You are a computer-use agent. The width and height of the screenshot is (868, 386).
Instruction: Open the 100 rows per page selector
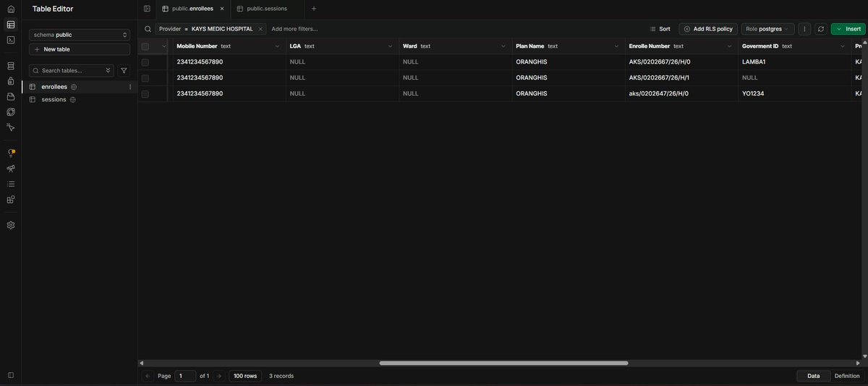245,376
